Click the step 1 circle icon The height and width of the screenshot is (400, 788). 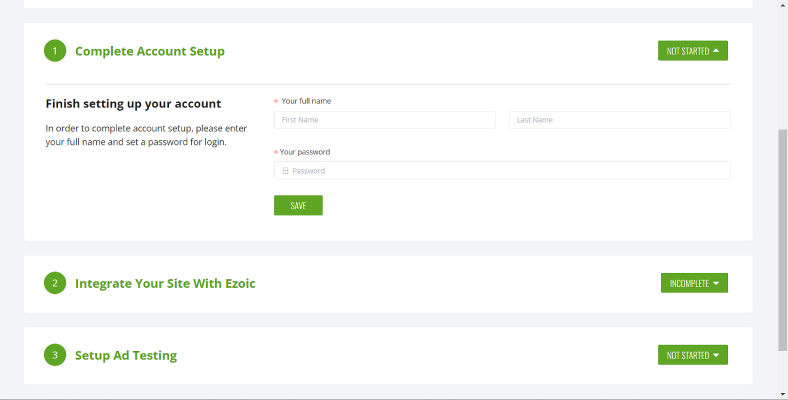(55, 51)
